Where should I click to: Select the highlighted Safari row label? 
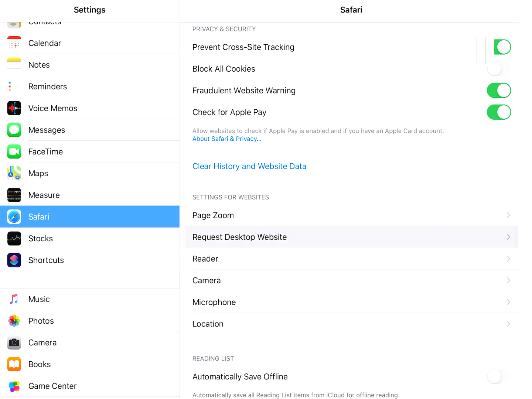tap(39, 217)
